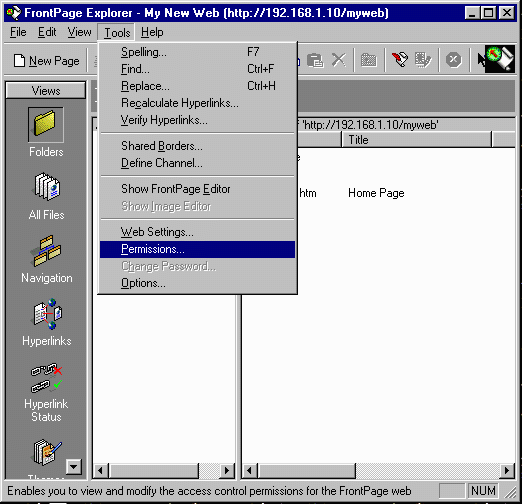Show the Hyperlinks view
522x504 pixels.
(x=47, y=314)
